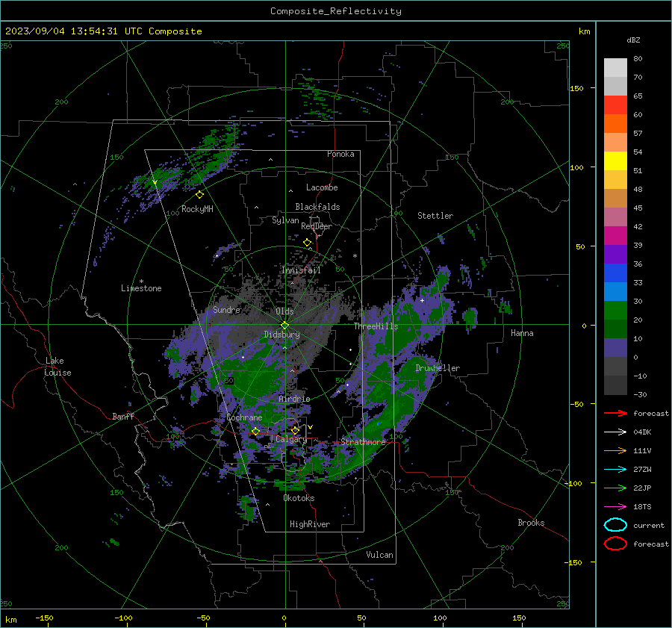The width and height of the screenshot is (672, 628).
Task: Click the HighRiver city label
Action: (x=310, y=524)
